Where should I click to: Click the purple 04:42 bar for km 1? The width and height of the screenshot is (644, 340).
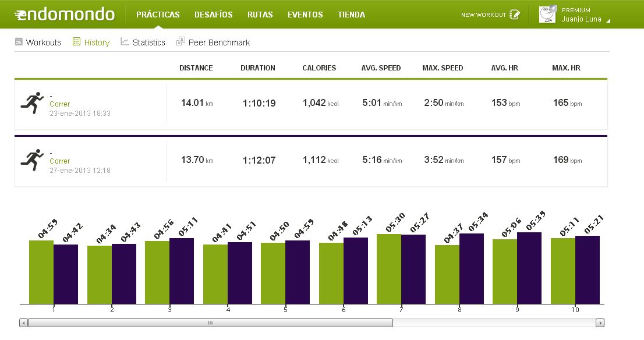click(66, 274)
